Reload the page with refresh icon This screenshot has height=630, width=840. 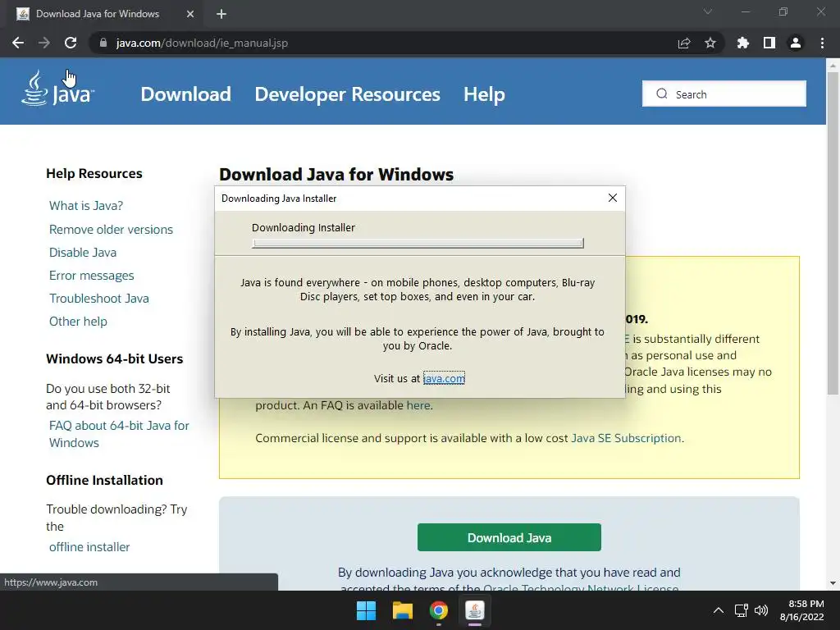click(71, 43)
